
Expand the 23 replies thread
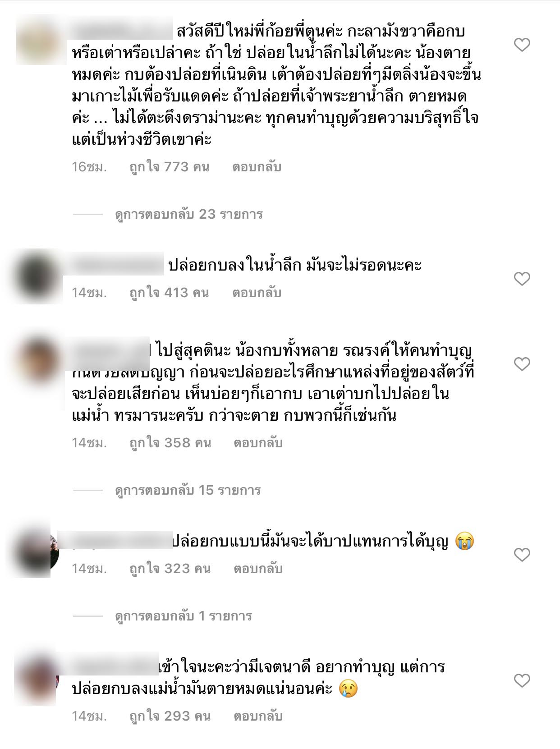189,214
